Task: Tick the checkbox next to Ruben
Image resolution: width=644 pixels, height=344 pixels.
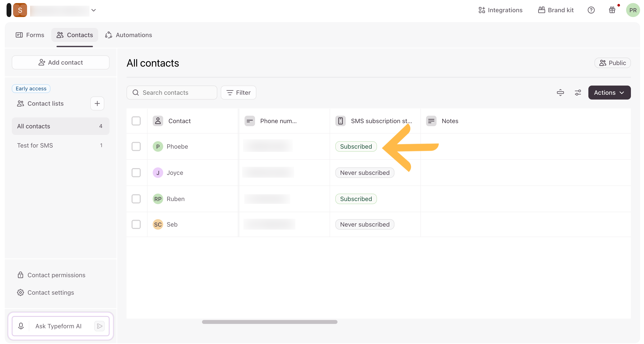Action: (136, 199)
